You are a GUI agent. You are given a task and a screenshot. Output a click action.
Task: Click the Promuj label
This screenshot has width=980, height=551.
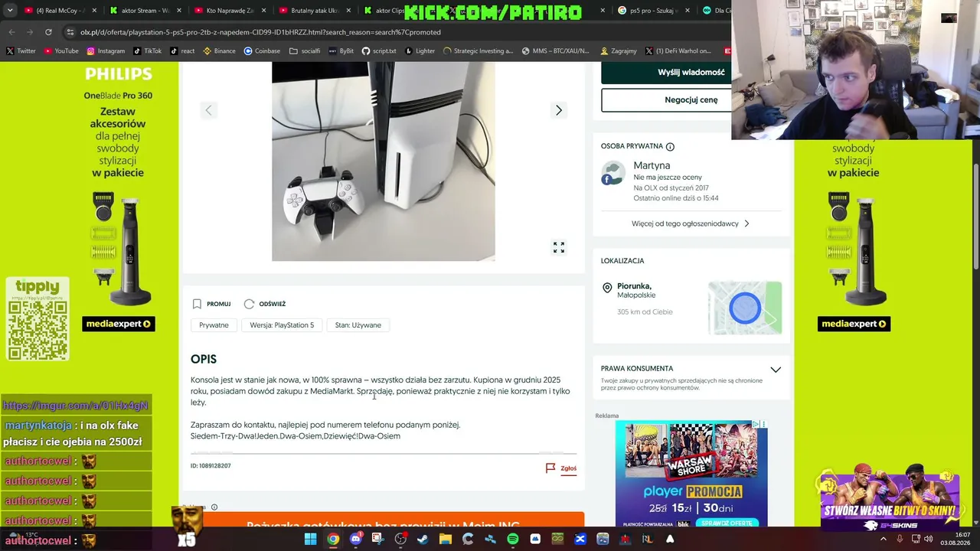pos(218,304)
